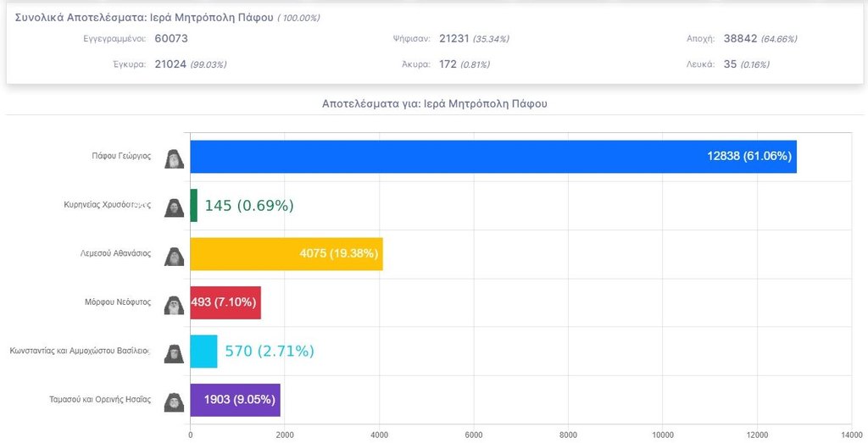Click the label Κωνσταντίας και Αμμοχώστου Βασίλειος
Viewport: 868px width, 443px height.
(x=81, y=352)
